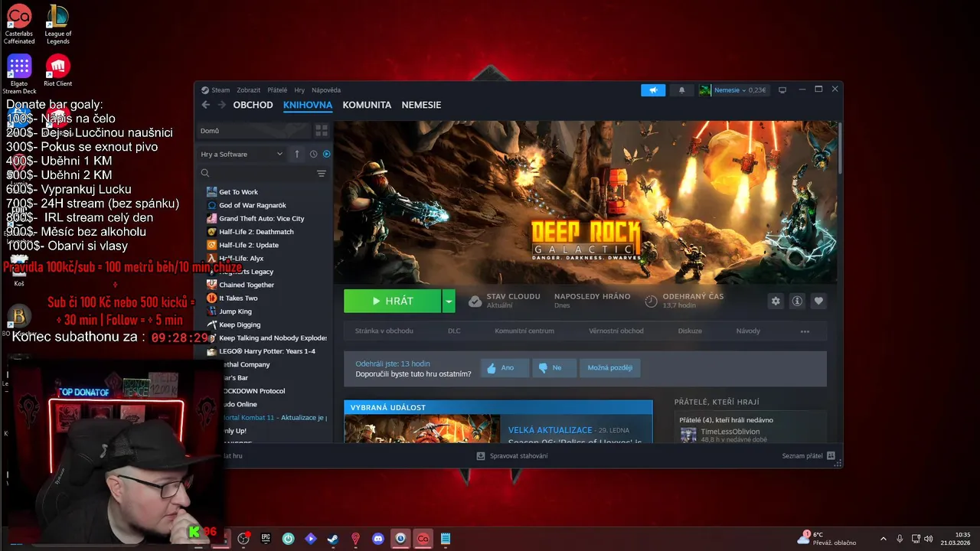Open Stránka v obchodu link
The width and height of the screenshot is (980, 551).
coord(384,331)
